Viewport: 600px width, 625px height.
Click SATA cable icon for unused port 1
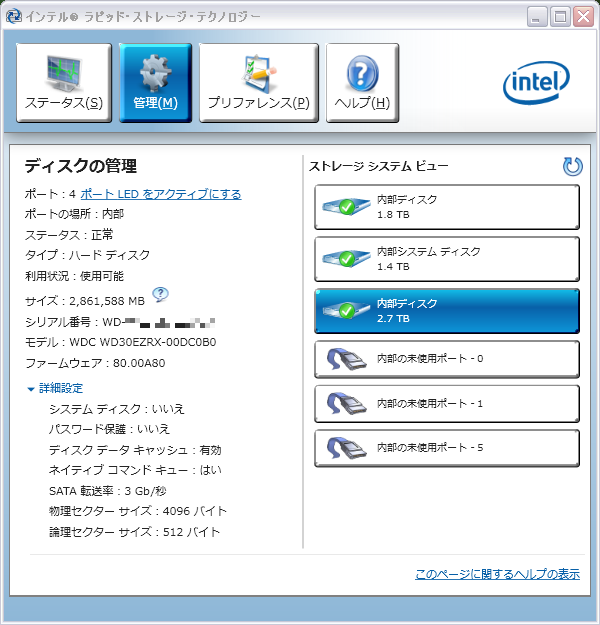pos(346,404)
